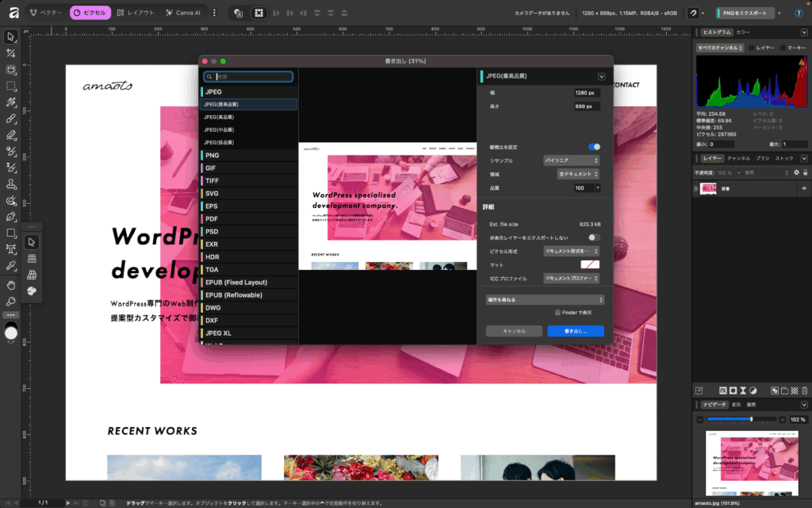This screenshot has width=812, height=508.
Task: Toggle the 縦横比を固定 aspect ratio switch
Action: coord(594,147)
